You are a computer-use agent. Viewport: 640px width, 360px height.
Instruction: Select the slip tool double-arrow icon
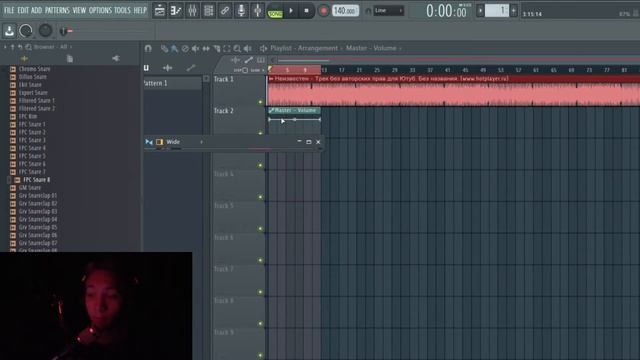coord(206,49)
